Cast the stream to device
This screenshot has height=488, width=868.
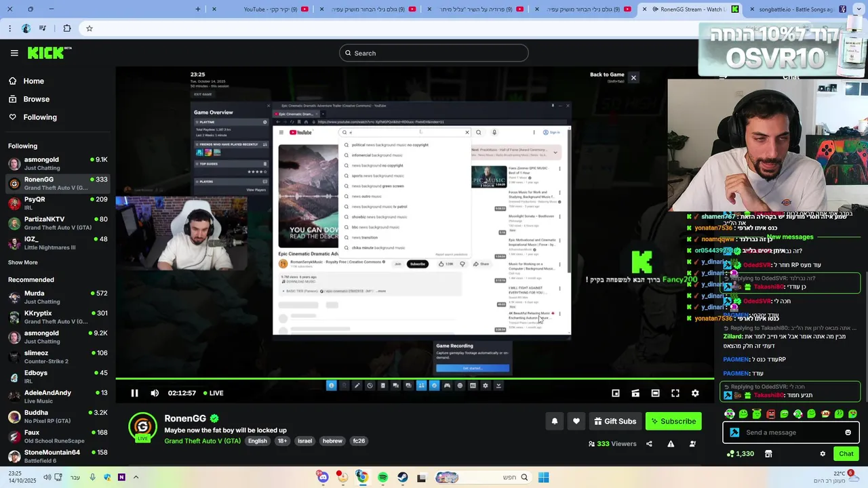(x=635, y=393)
